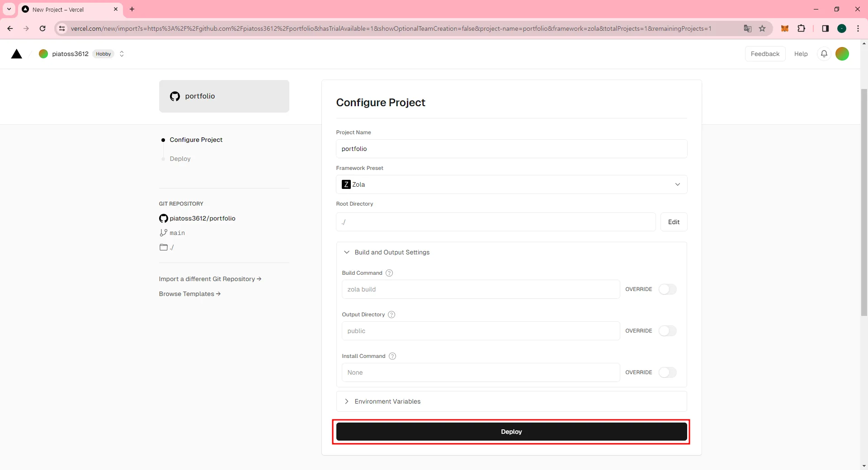Open the MetaMask fox extension
The image size is (868, 470).
[785, 28]
